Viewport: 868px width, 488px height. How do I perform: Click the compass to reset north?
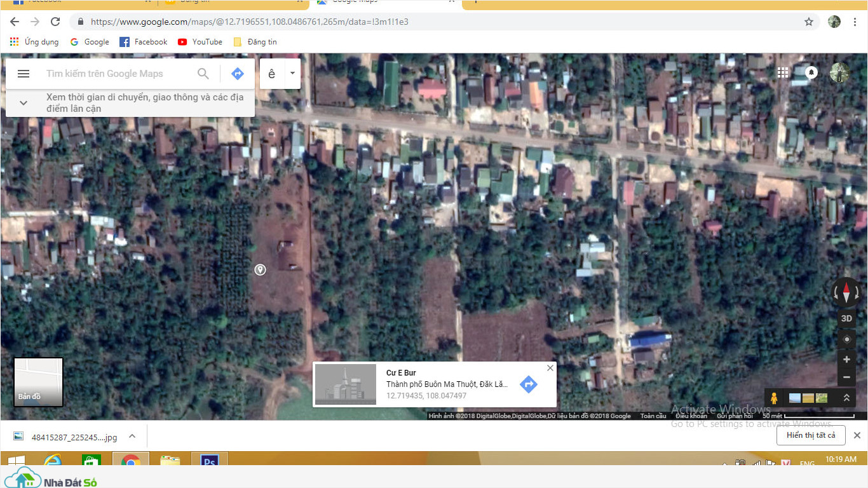click(x=846, y=293)
